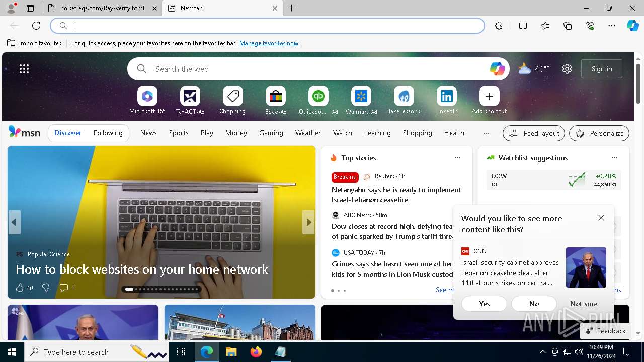Open TakeLessons shortcut tile
Image resolution: width=644 pixels, height=362 pixels.
[x=404, y=101]
